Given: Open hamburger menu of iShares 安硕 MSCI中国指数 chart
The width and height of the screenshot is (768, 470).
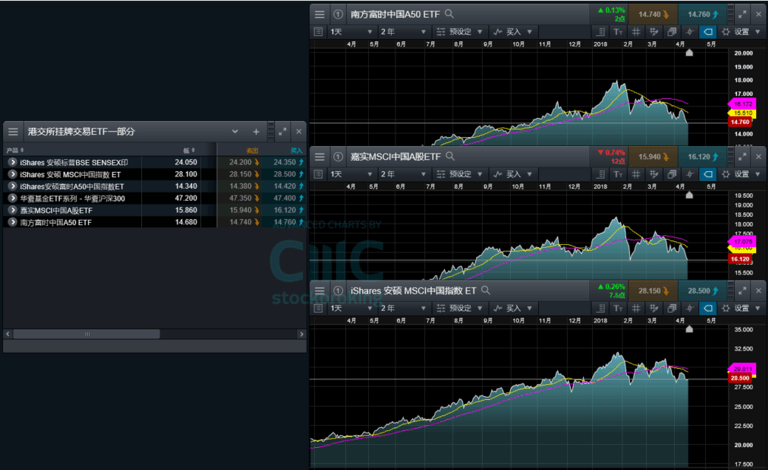Looking at the screenshot, I should coord(319,291).
